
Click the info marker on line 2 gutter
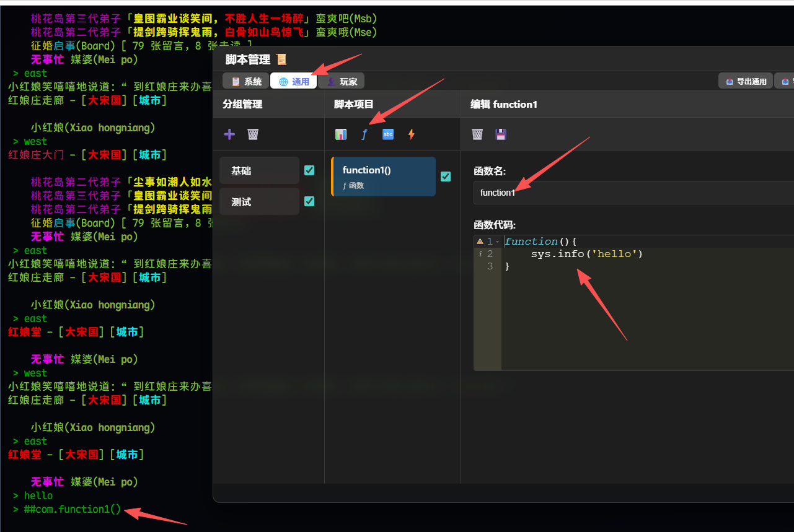(x=479, y=253)
